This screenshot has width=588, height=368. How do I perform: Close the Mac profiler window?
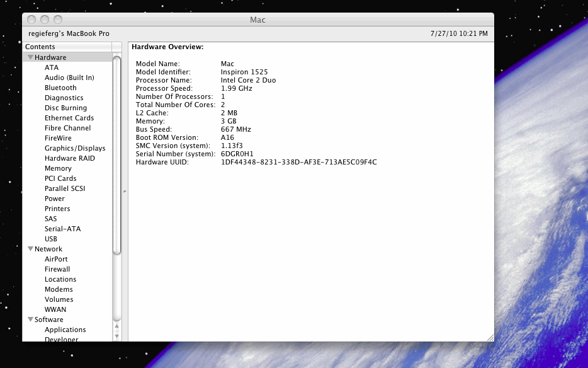point(32,20)
